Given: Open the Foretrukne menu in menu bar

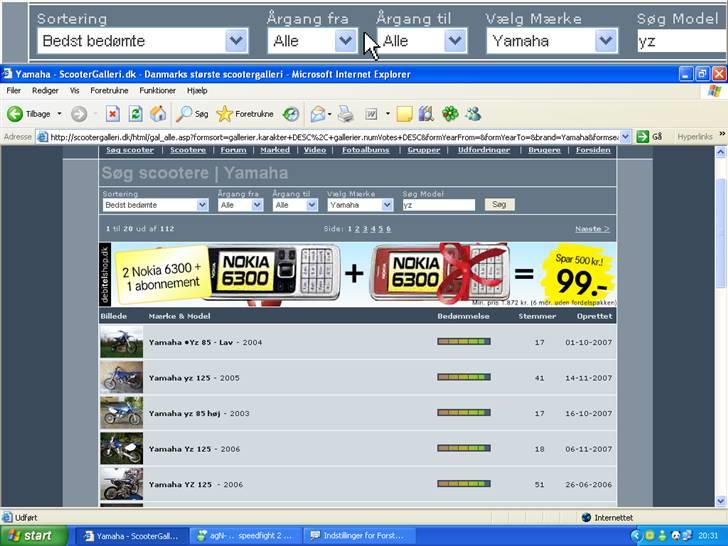Looking at the screenshot, I should click(x=109, y=90).
